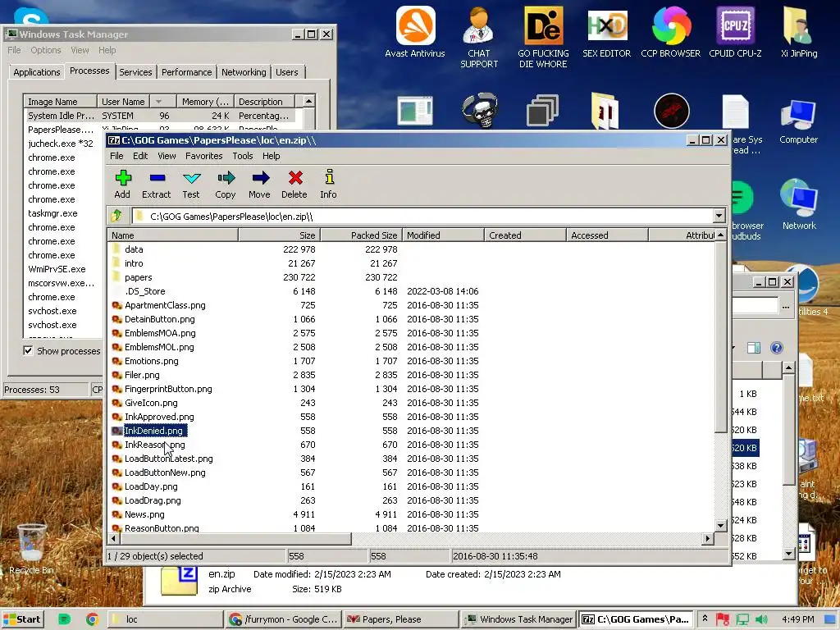Select taskmgr.exe process in Task Manager
This screenshot has width=840, height=630.
click(52, 213)
